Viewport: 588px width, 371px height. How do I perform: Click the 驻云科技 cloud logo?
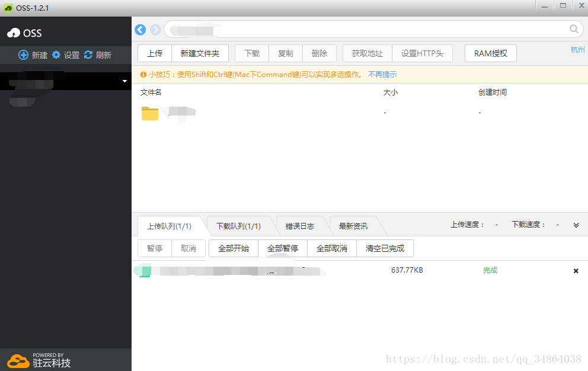[18, 361]
